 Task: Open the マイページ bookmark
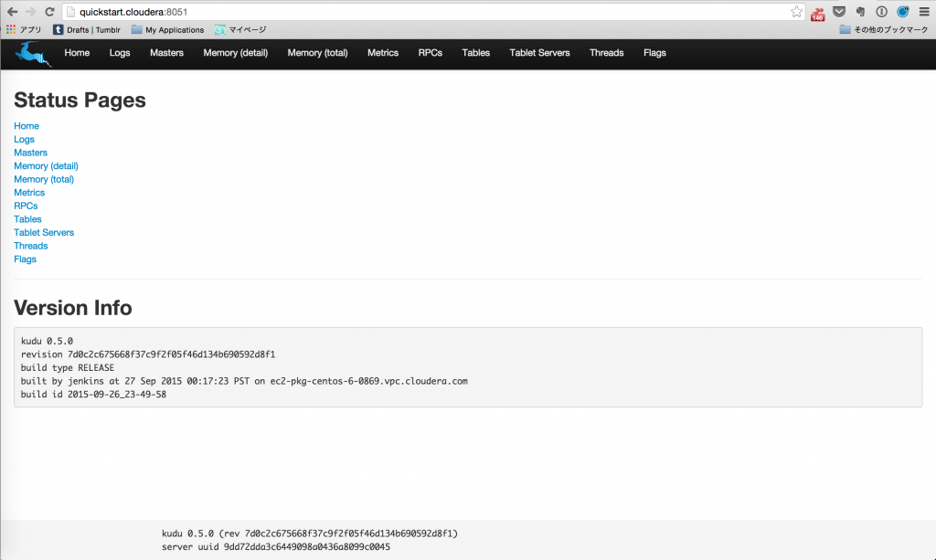pyautogui.click(x=240, y=30)
